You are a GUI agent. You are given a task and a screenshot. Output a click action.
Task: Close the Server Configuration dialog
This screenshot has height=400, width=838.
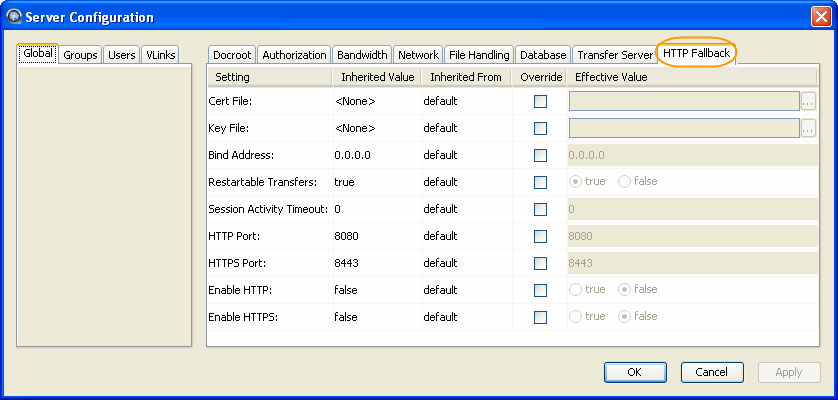pyautogui.click(x=820, y=17)
